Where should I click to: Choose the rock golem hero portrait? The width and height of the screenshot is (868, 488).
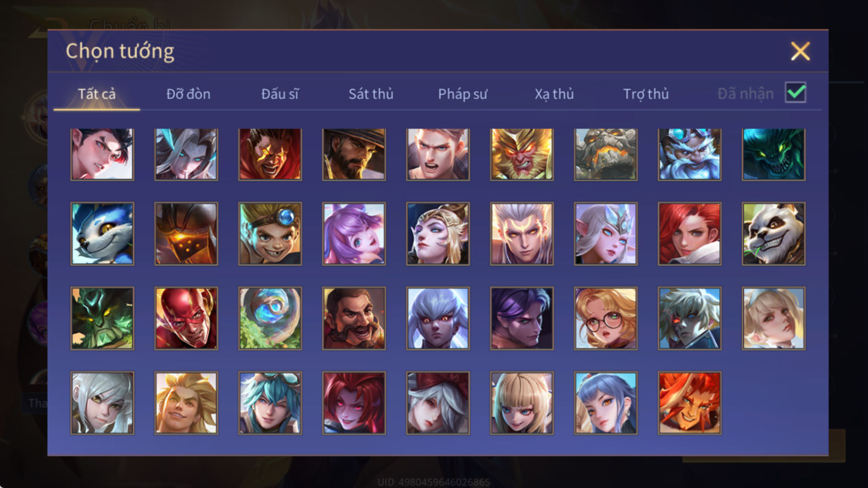[605, 154]
